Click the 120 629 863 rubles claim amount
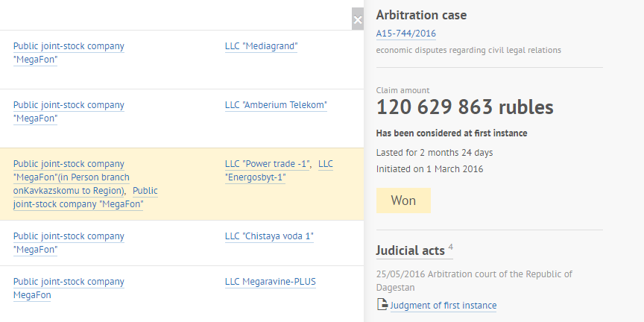Screen dimensions: 644x322 pyautogui.click(x=465, y=107)
